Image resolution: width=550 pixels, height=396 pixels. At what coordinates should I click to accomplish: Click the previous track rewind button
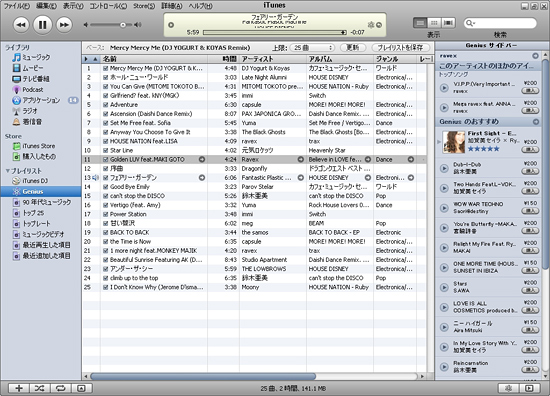click(21, 25)
